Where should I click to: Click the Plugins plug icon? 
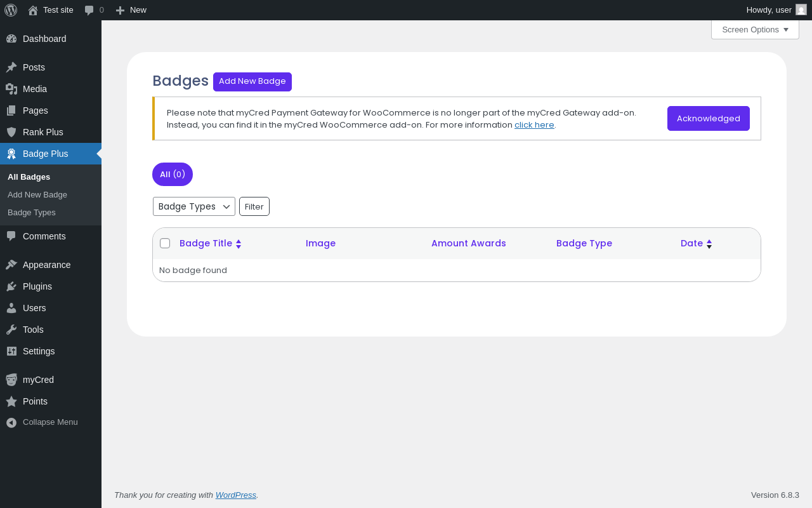coord(11,286)
